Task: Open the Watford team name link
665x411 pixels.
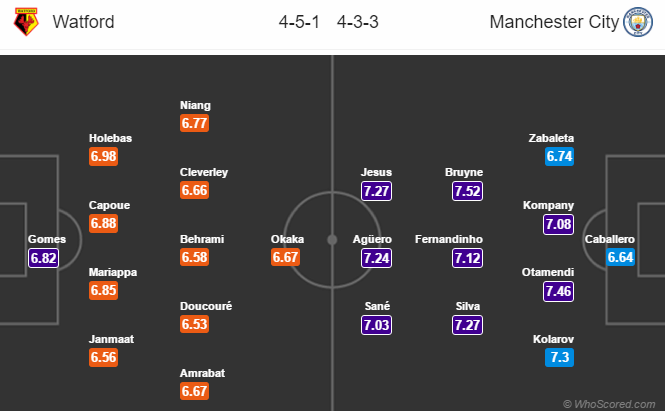Action: 83,22
